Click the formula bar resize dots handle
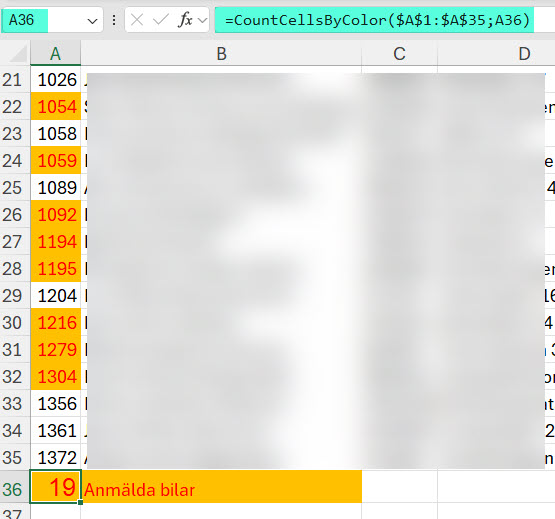The image size is (555, 519). 114,20
